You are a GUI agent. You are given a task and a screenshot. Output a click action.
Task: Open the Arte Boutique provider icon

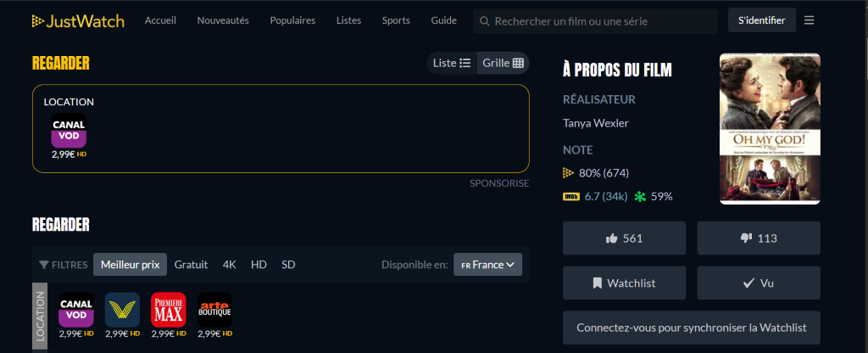point(214,310)
